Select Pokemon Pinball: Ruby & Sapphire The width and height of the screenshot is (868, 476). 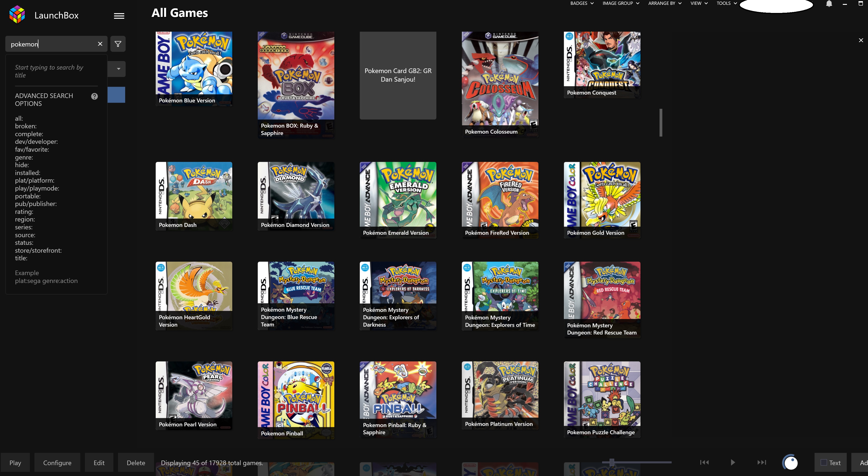pyautogui.click(x=398, y=399)
